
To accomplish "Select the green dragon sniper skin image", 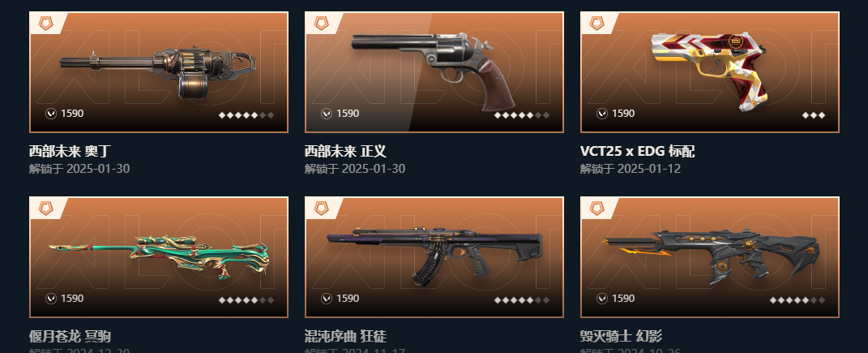I will pyautogui.click(x=159, y=256).
